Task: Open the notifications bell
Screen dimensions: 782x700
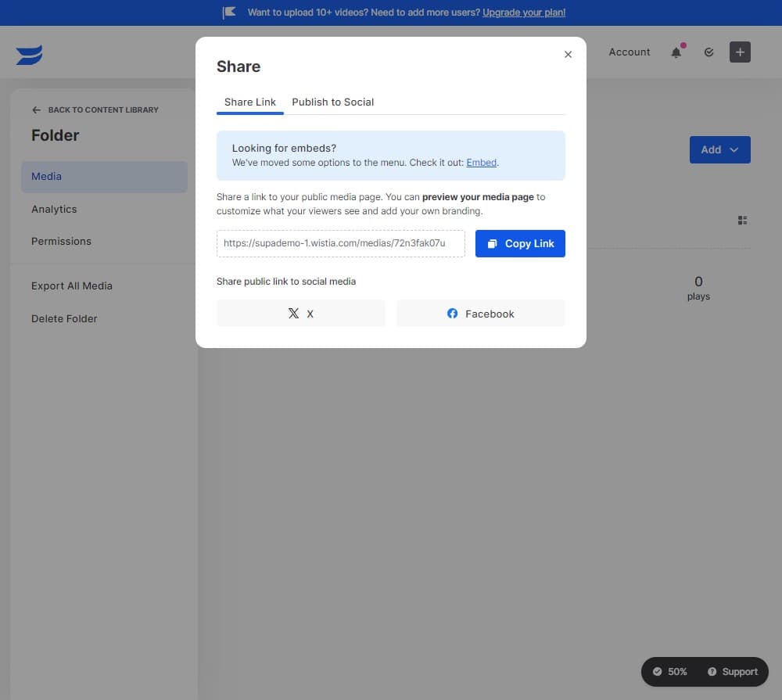Action: [x=676, y=52]
